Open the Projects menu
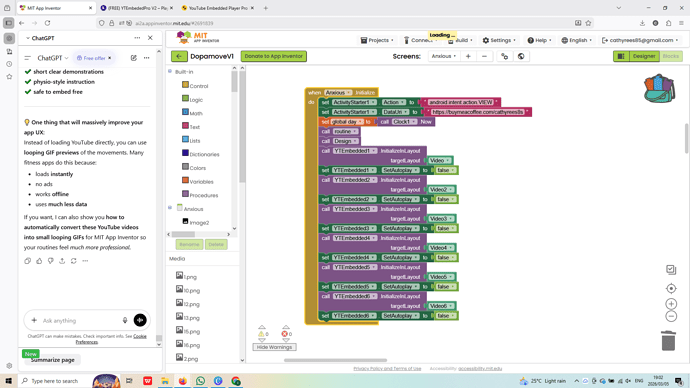The image size is (690, 388). 377,40
